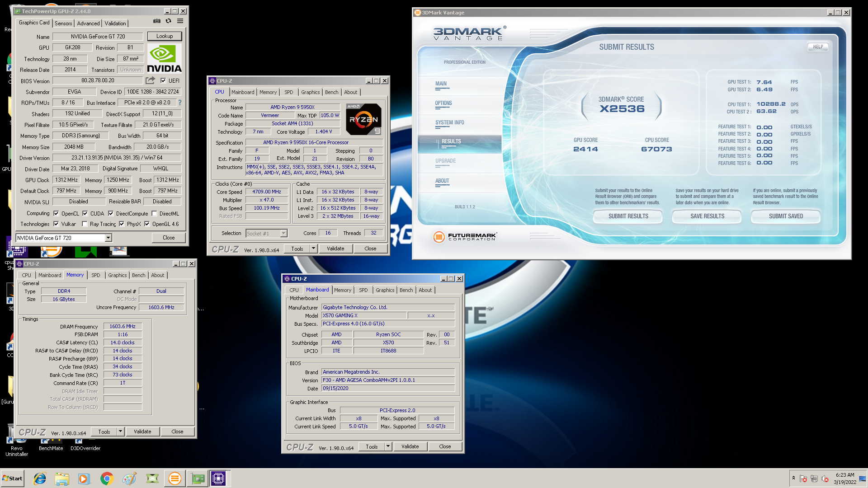Switch to the Advanced tab in GPU-Z
This screenshot has height=488, width=868.
point(88,23)
